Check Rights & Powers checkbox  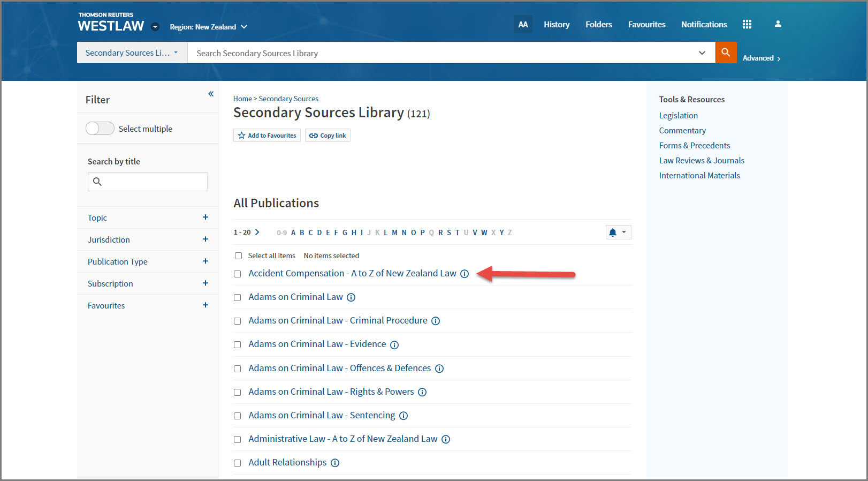tap(238, 392)
